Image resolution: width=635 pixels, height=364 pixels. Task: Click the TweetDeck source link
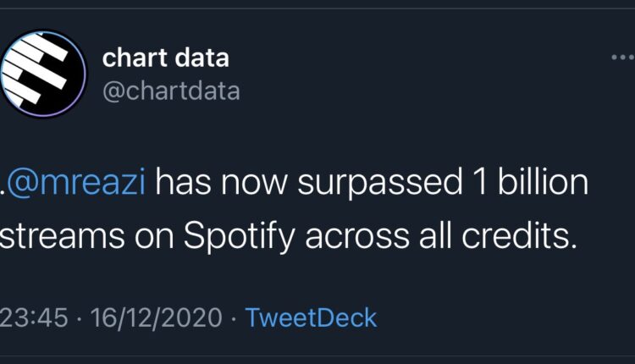coord(311,317)
